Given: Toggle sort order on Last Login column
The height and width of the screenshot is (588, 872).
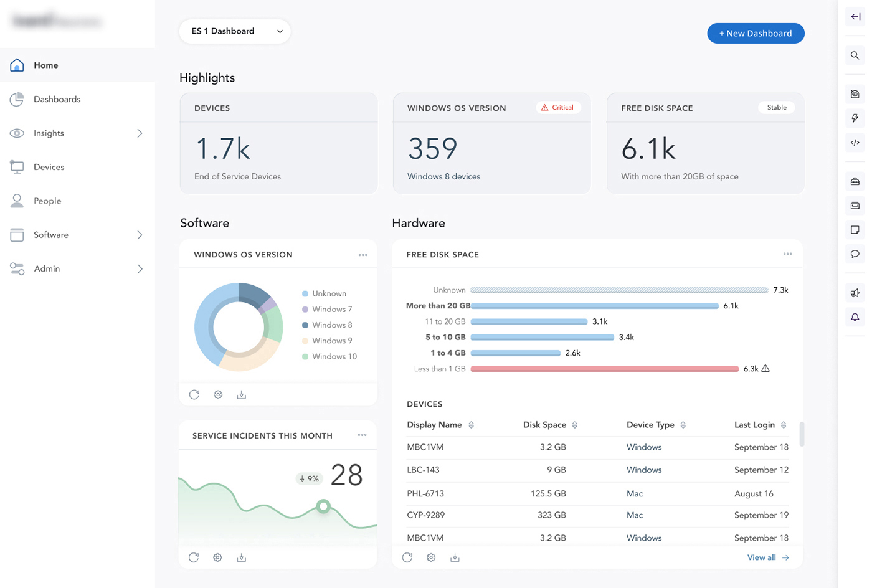Looking at the screenshot, I should [x=783, y=425].
